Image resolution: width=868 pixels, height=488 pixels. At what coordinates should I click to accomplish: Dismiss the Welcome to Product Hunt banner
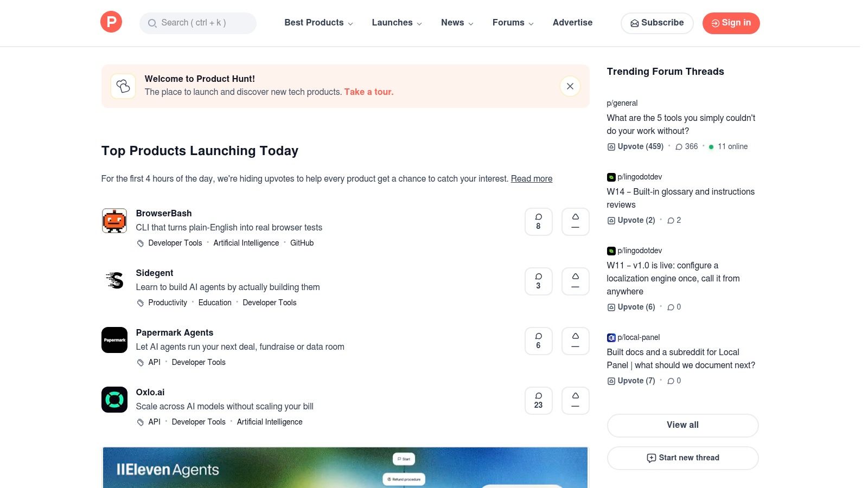pyautogui.click(x=570, y=86)
